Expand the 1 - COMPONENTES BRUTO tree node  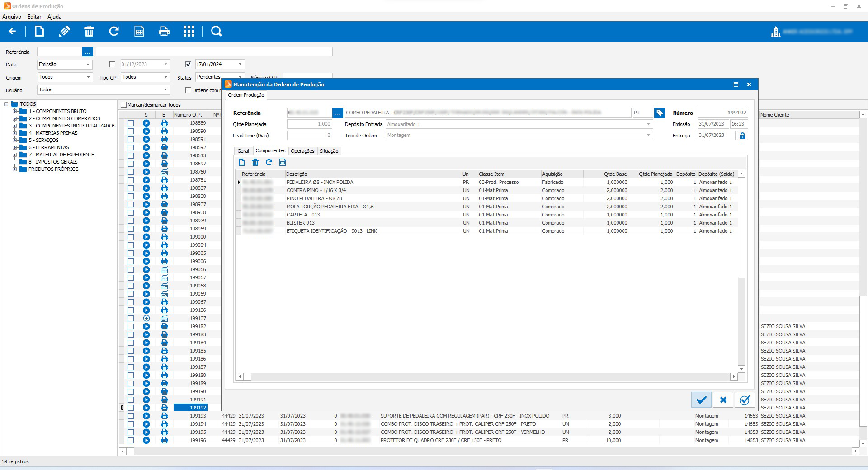(14, 111)
